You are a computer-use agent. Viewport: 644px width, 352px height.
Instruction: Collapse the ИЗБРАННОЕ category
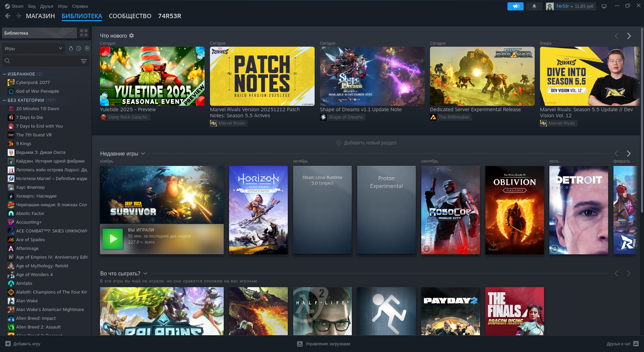(4, 74)
